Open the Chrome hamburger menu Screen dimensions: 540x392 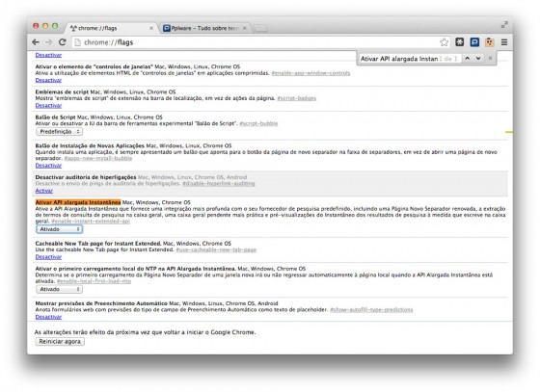coord(504,42)
